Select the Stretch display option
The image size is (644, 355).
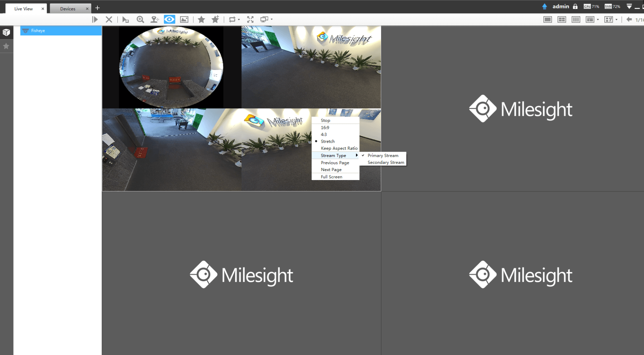click(335, 141)
